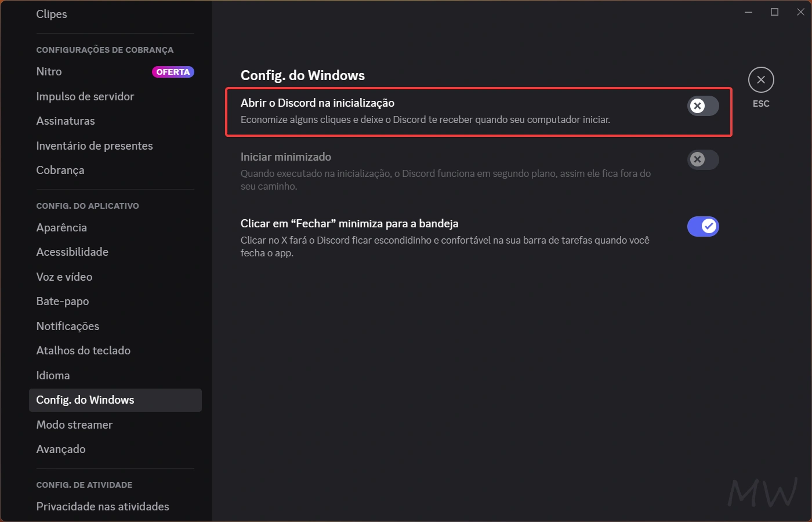Select Assinaturas in the sidebar
Image resolution: width=812 pixels, height=522 pixels.
click(66, 121)
